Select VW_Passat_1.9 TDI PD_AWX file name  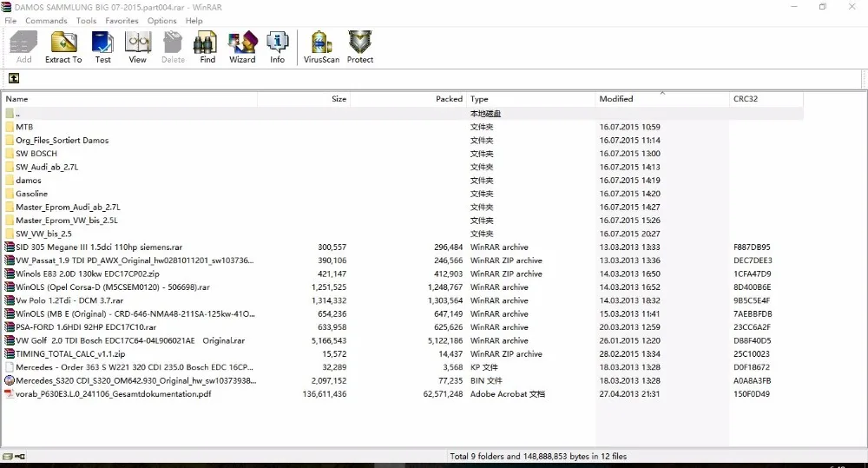pos(135,260)
